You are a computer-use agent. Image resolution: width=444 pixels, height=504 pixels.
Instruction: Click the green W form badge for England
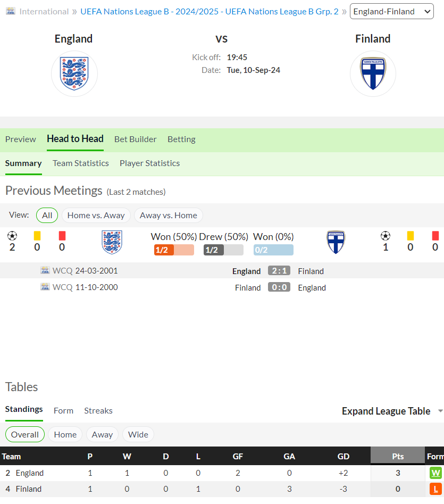(435, 473)
